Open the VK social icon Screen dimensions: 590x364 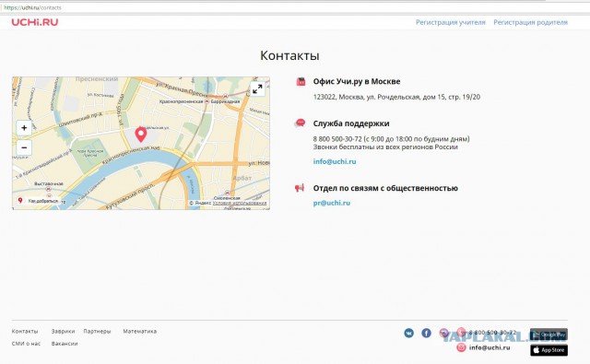pos(409,333)
